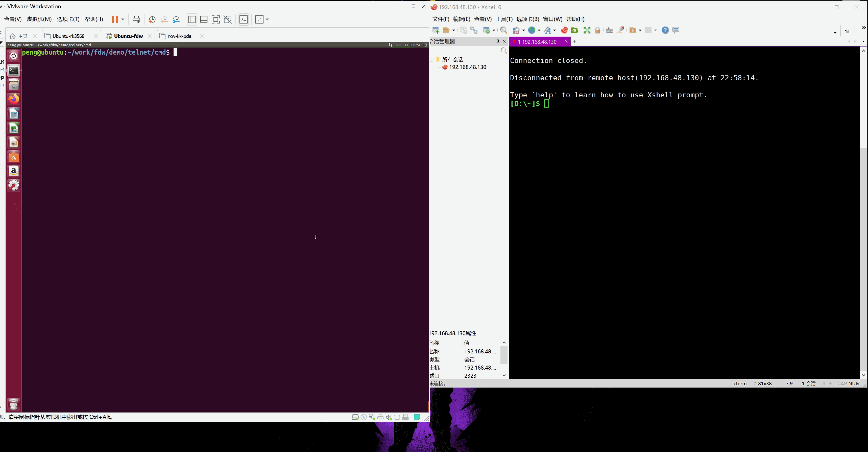Open the 工具(T) menu in Xshell
868x452 pixels.
pos(504,19)
